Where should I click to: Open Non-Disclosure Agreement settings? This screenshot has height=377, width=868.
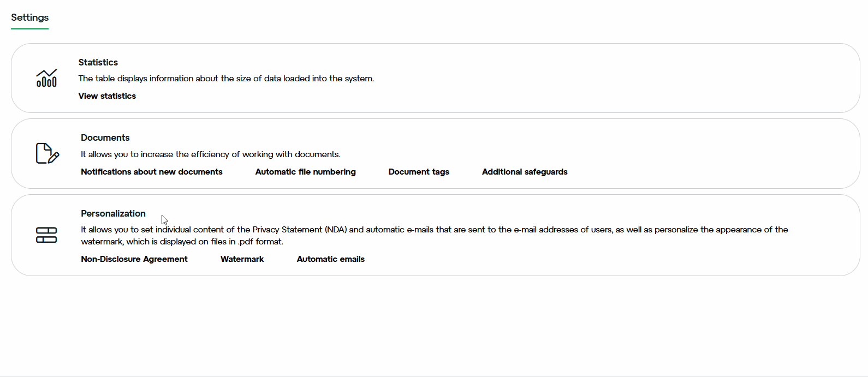pyautogui.click(x=134, y=259)
